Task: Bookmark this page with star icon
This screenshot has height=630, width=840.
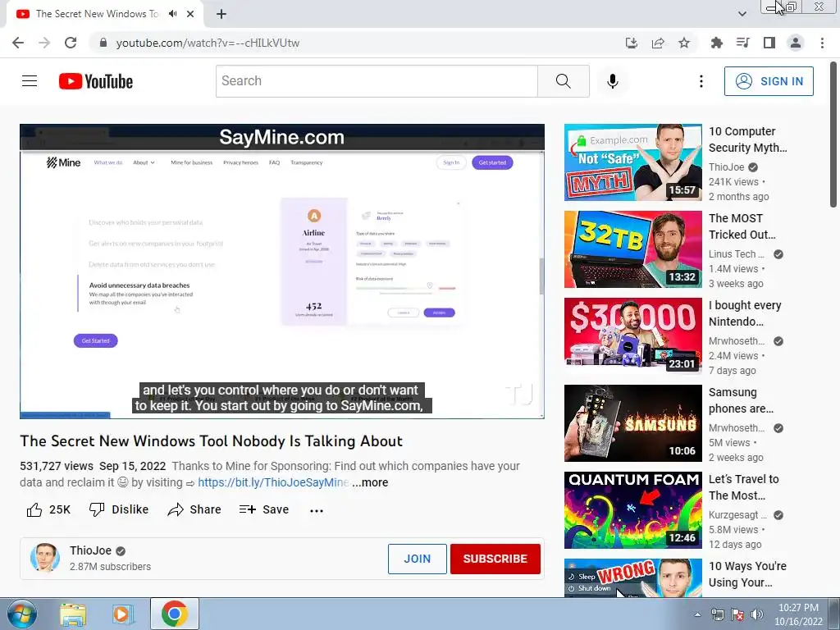Action: [x=684, y=43]
